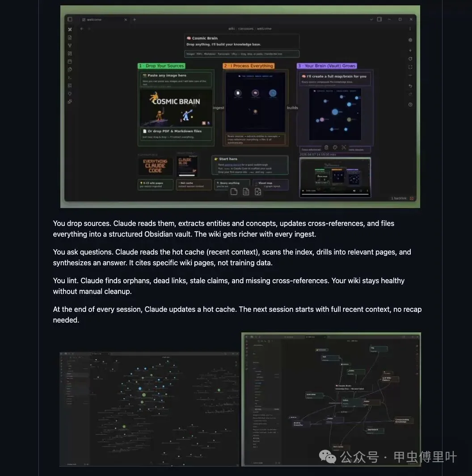
Task: Click the 'ingest' edge label
Action: tap(219, 108)
